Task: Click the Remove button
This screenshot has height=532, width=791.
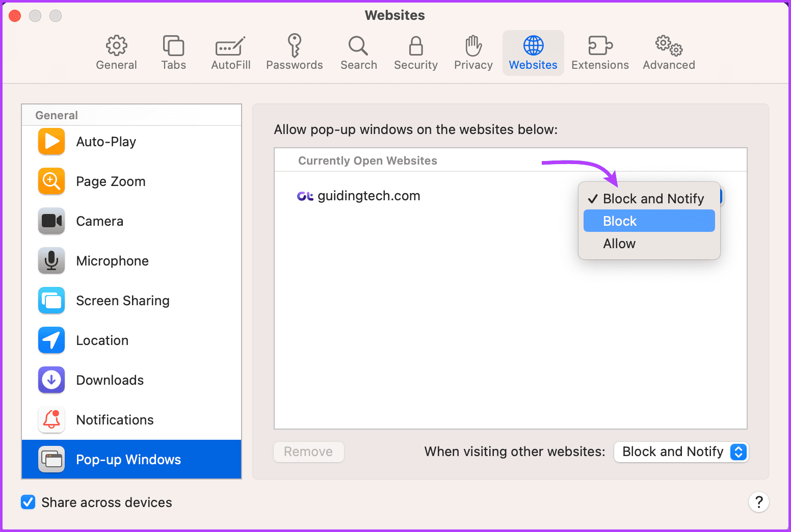Action: (308, 452)
